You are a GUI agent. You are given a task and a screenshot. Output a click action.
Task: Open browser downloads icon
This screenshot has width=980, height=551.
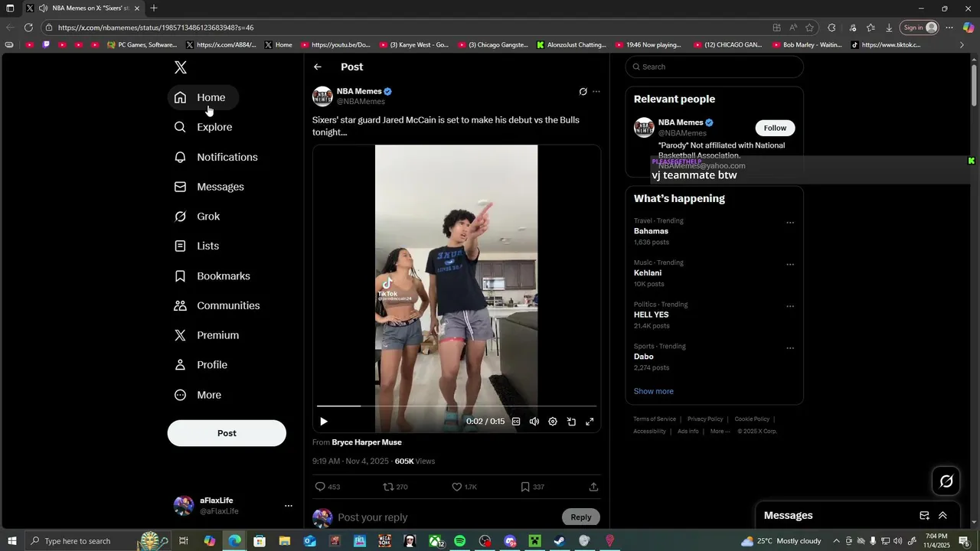[x=889, y=28]
